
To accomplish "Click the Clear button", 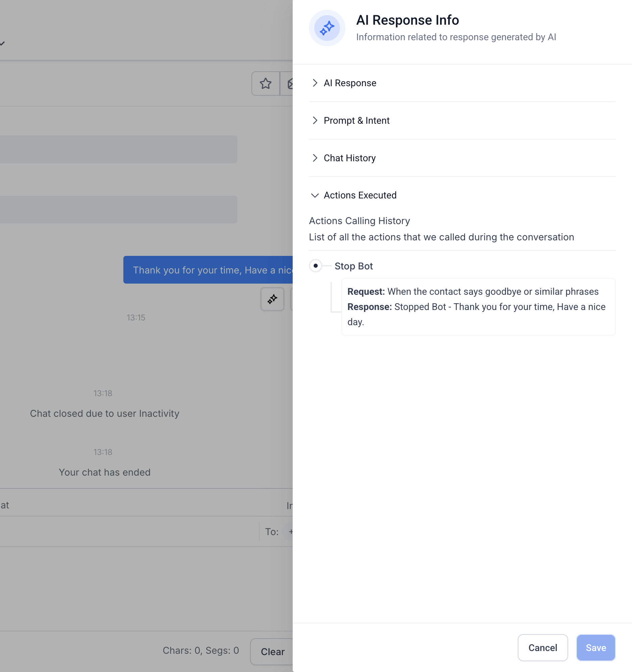I will [x=272, y=651].
